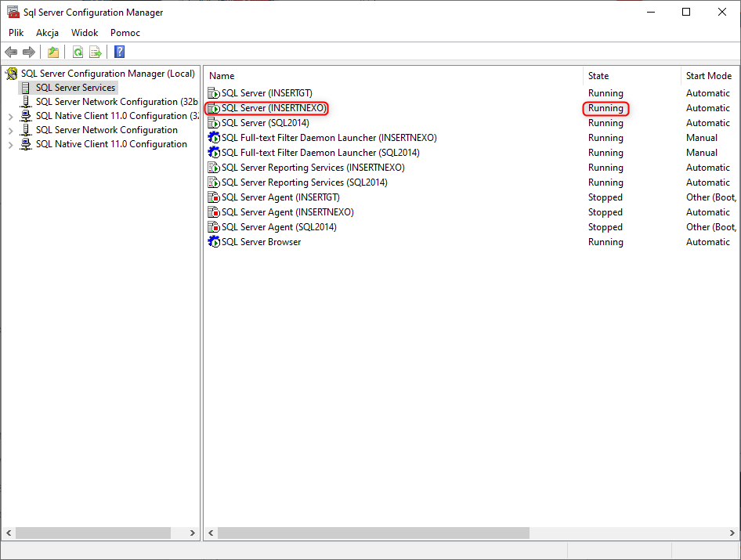
Task: Click the app icon in title bar
Action: click(x=13, y=12)
